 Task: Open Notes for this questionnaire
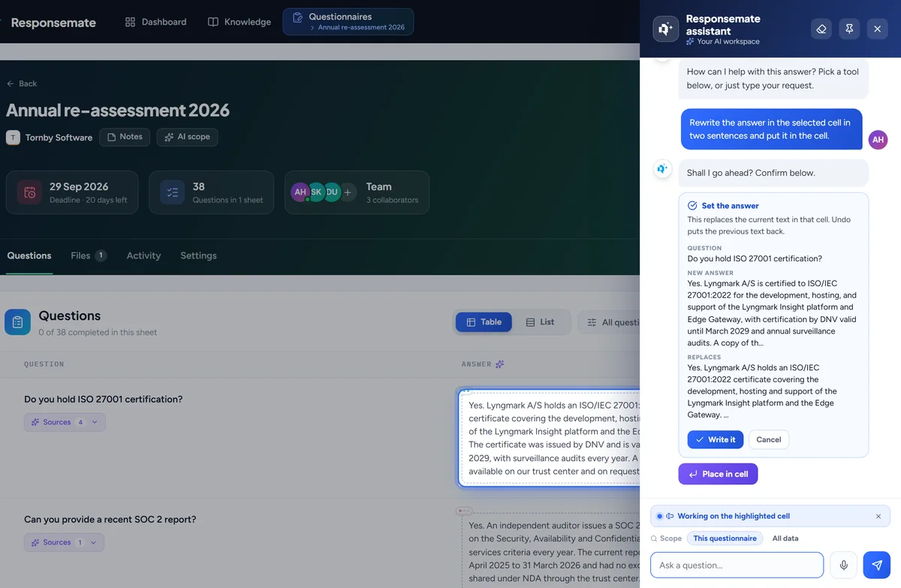[x=125, y=137]
